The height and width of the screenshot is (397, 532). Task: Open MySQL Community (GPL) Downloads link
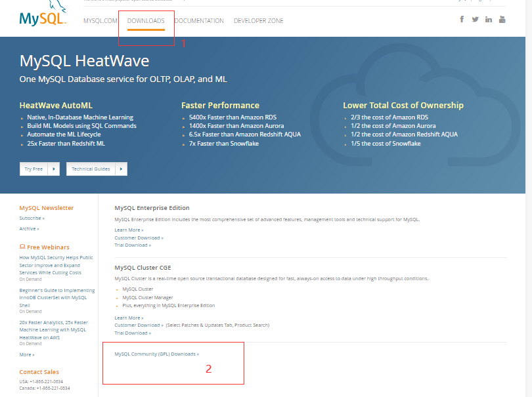point(157,354)
